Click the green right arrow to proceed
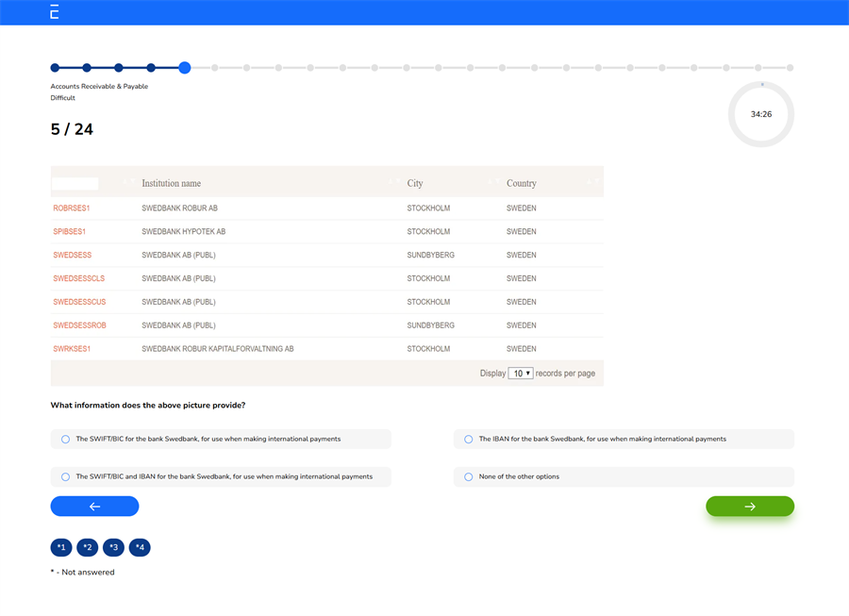This screenshot has width=849, height=616. point(750,506)
